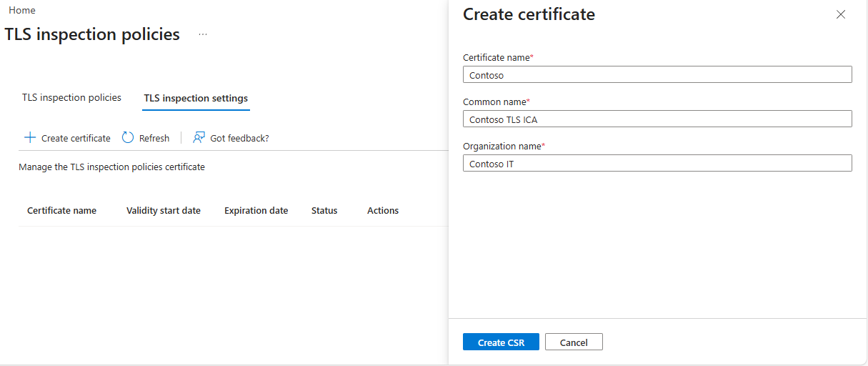
Task: Click the Manage the TLS inspection description text
Action: point(111,167)
